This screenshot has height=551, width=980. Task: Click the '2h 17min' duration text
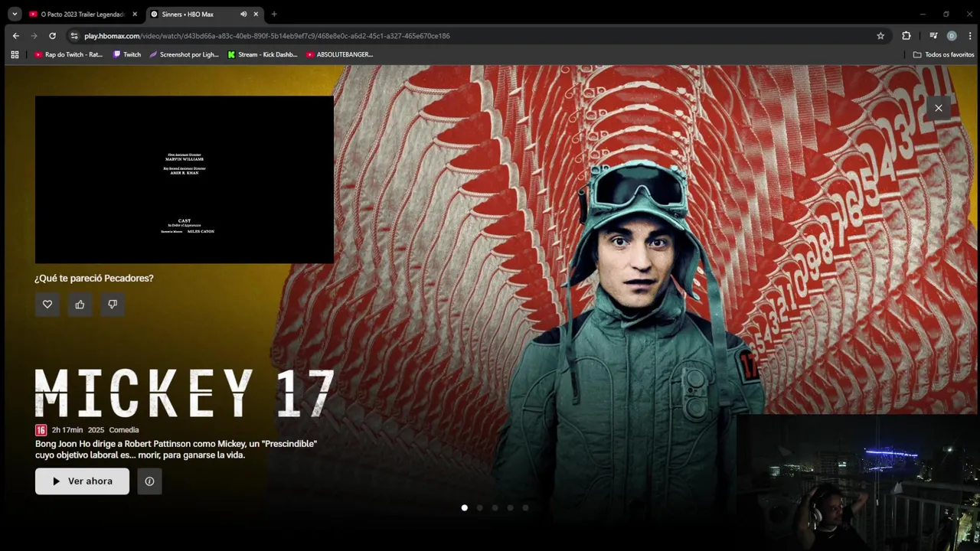pos(67,430)
